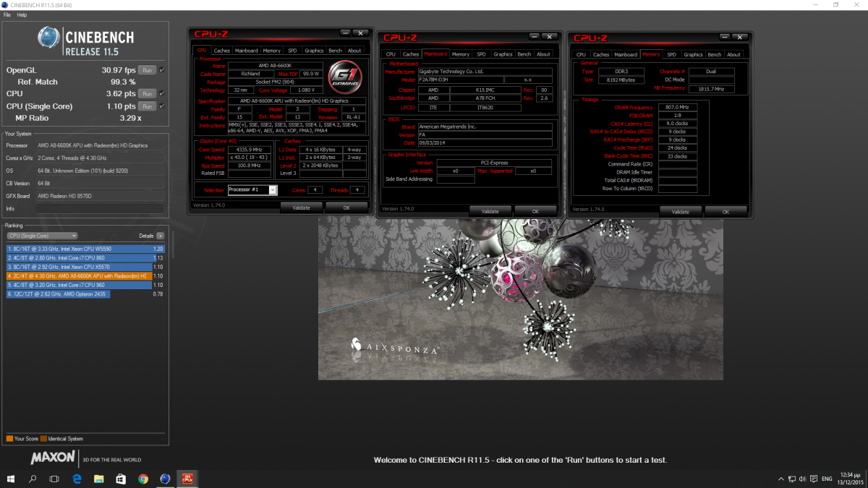Image resolution: width=868 pixels, height=488 pixels.
Task: Open About tab in first CPU-Z window
Action: [x=354, y=51]
